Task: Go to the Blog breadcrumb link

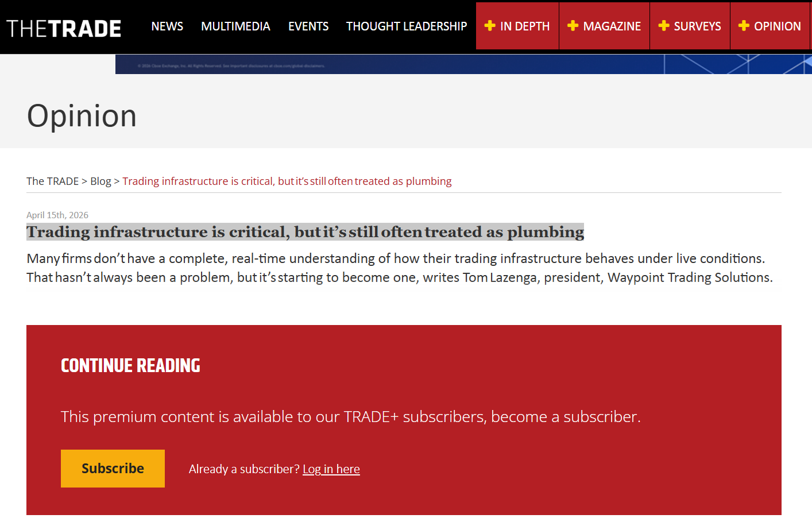Action: pyautogui.click(x=100, y=181)
